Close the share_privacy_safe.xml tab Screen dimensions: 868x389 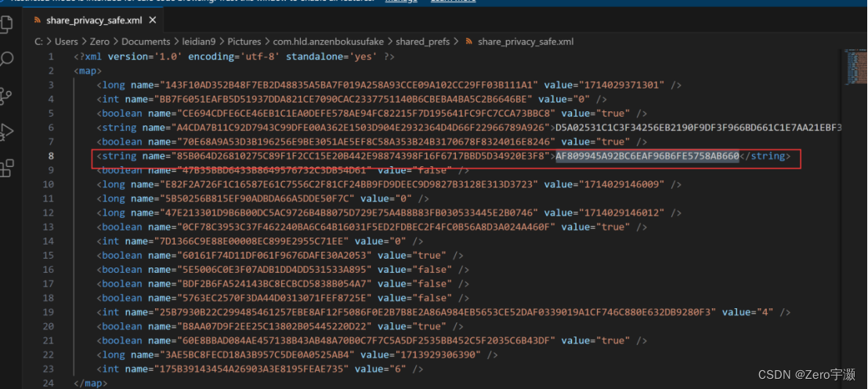pyautogui.click(x=153, y=20)
